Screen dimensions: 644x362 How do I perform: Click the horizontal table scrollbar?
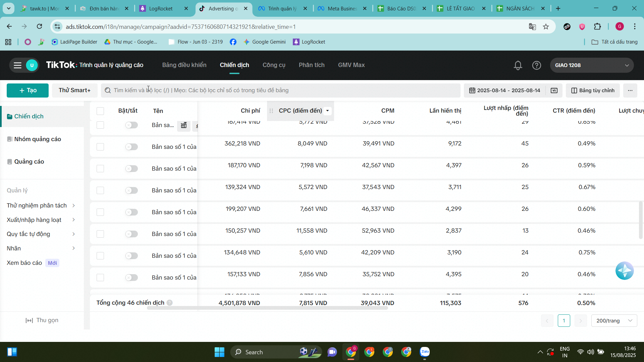(x=267, y=308)
